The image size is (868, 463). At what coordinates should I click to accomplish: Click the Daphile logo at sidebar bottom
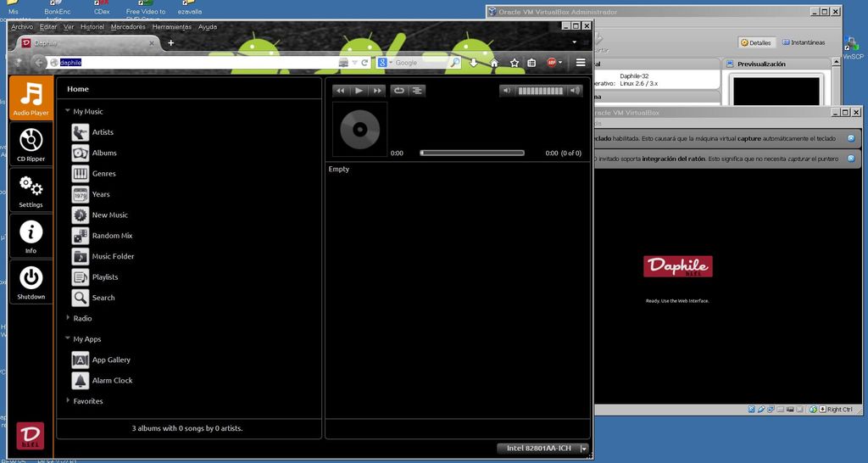(x=30, y=436)
